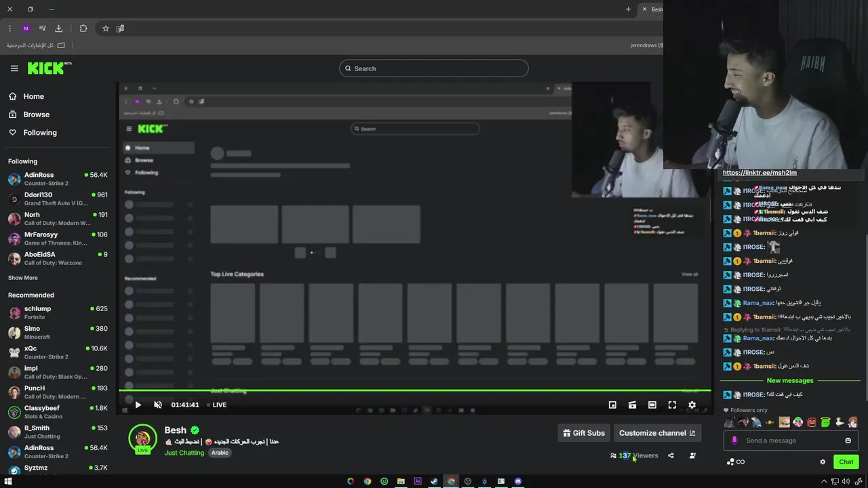Play the stream video
Screen dimensions: 868x488
point(138,405)
